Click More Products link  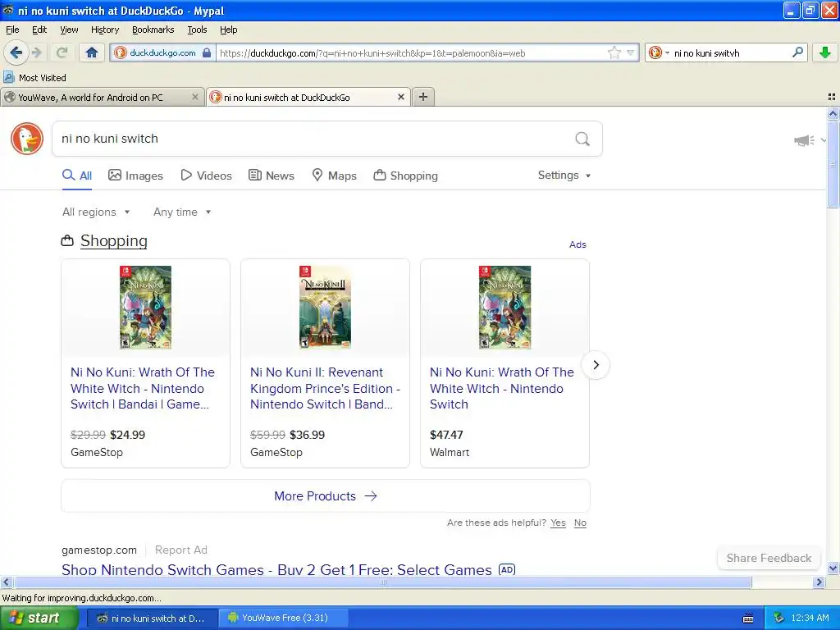click(x=326, y=496)
